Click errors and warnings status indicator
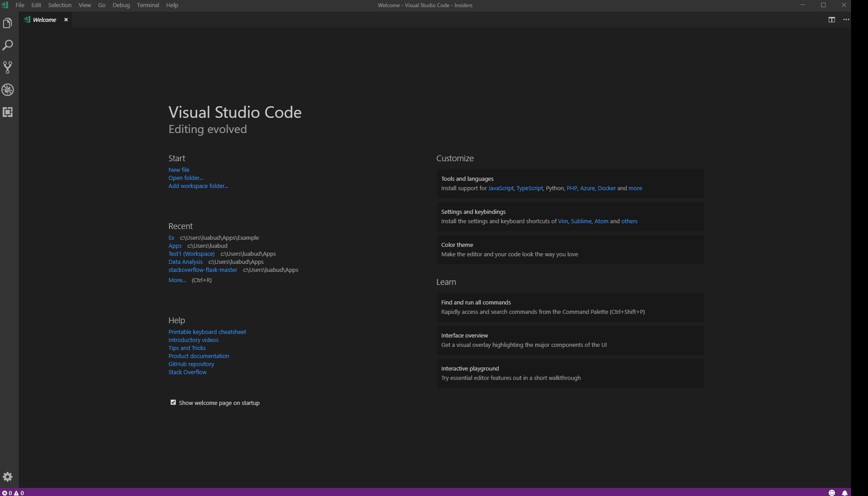The width and height of the screenshot is (868, 496). pyautogui.click(x=13, y=493)
